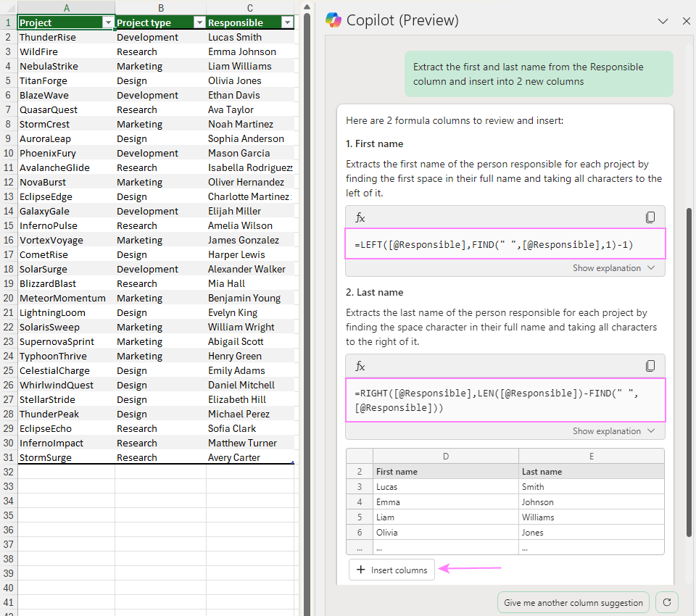Screen dimensions: 696x616
Task: Select cell Avery Carter
Action: (x=250, y=457)
